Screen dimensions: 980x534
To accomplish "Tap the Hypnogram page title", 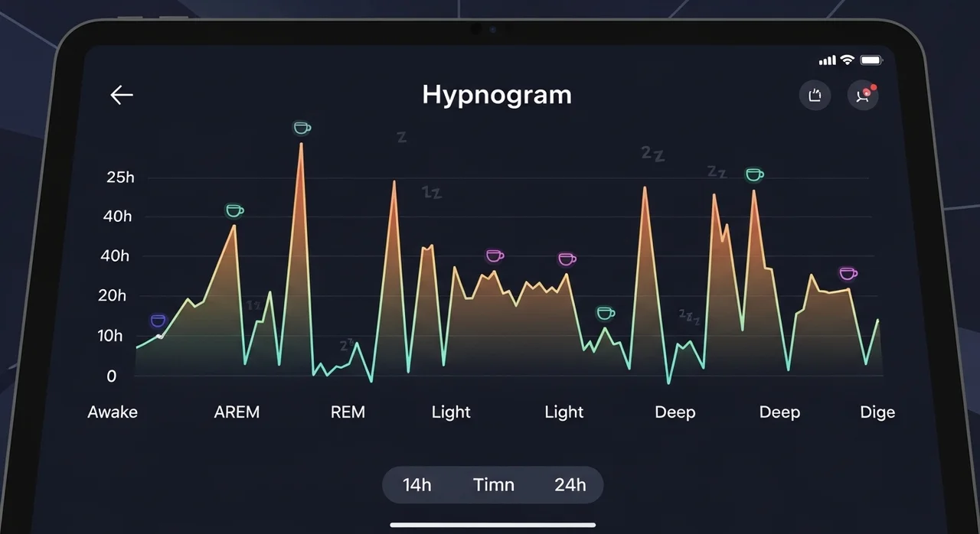I will (497, 95).
